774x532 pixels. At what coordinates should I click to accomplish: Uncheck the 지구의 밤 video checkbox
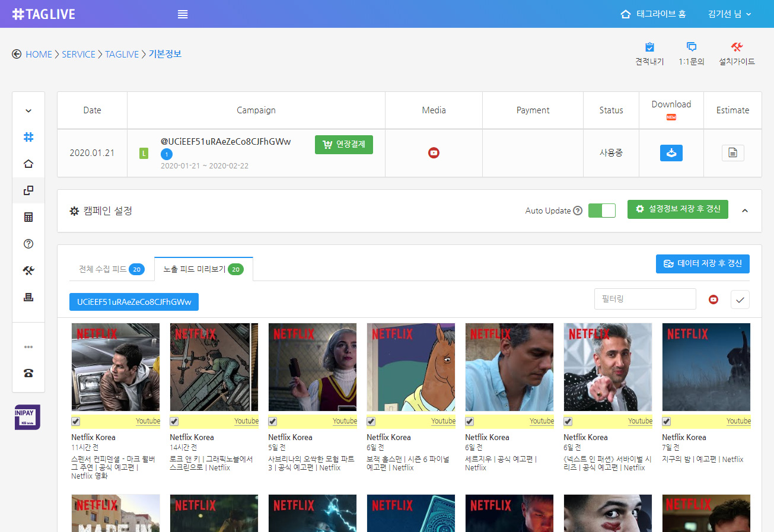[x=666, y=422]
